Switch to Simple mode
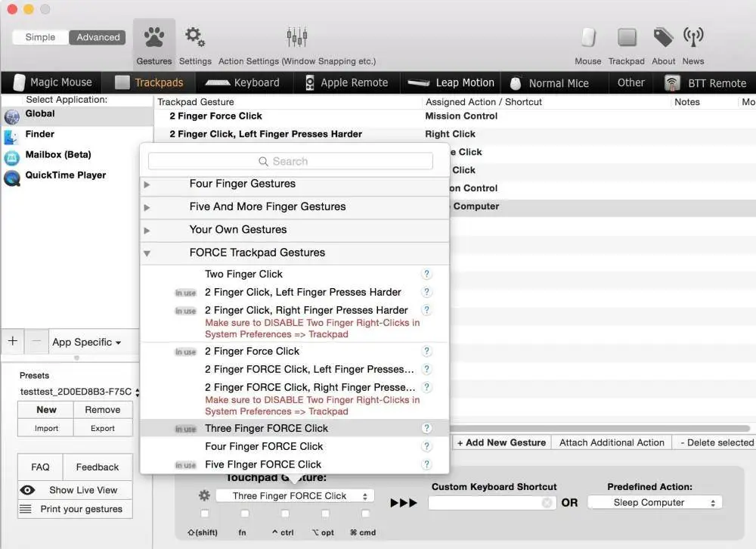The width and height of the screenshot is (756, 549). click(40, 37)
